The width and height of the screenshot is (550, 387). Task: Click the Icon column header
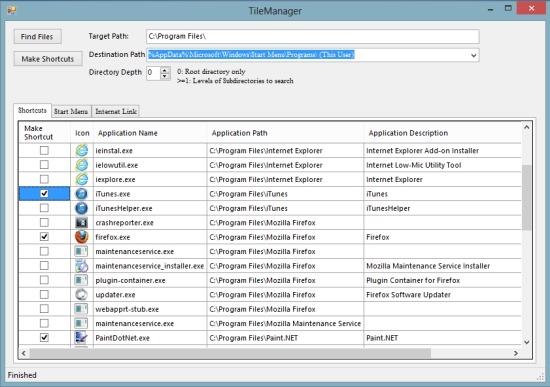tap(82, 133)
